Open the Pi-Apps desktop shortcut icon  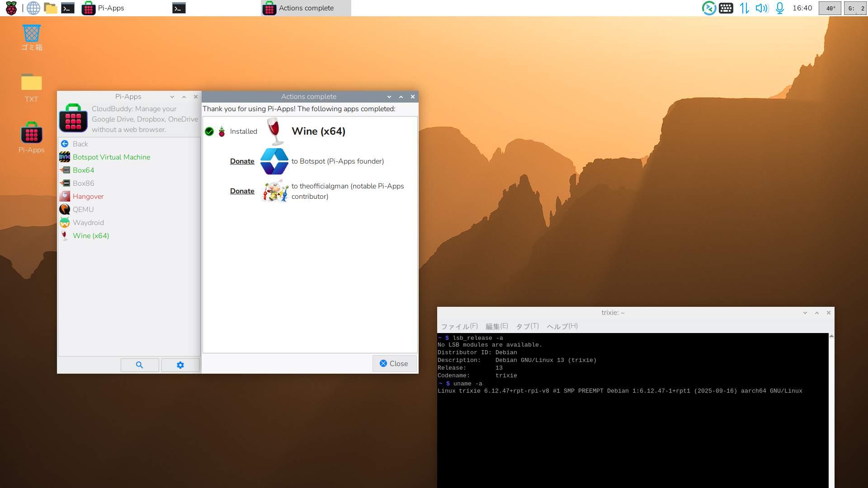point(31,134)
